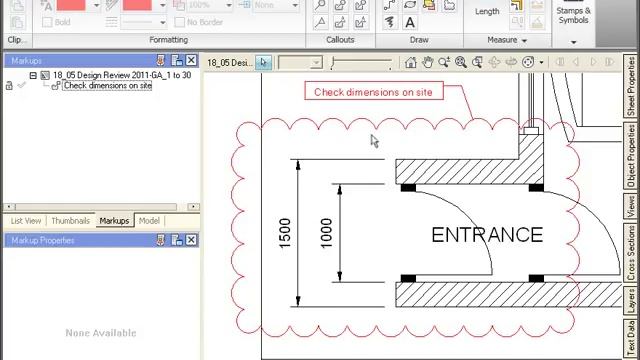Image resolution: width=640 pixels, height=360 pixels.
Task: Float the Markups panel window
Action: (177, 60)
